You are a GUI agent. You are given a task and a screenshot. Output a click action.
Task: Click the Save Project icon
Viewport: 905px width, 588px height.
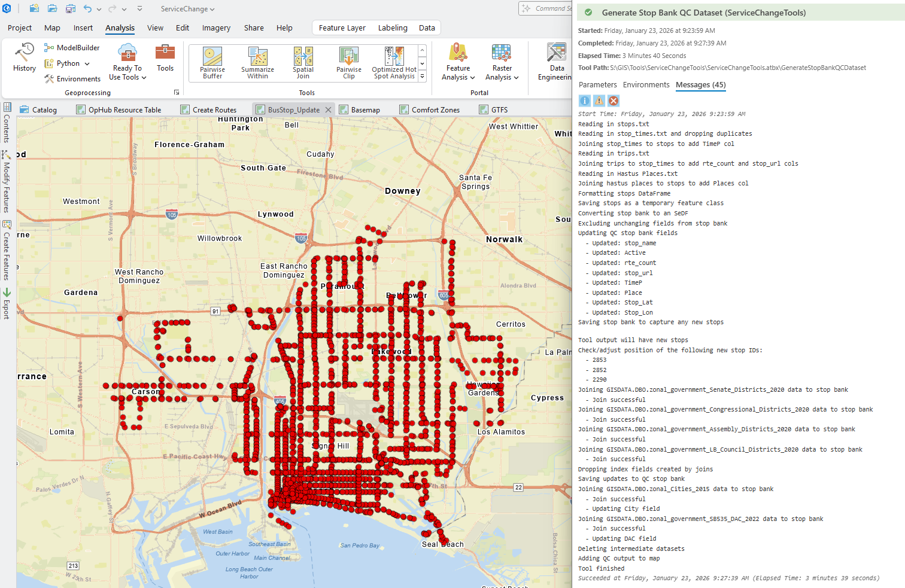pyautogui.click(x=71, y=9)
